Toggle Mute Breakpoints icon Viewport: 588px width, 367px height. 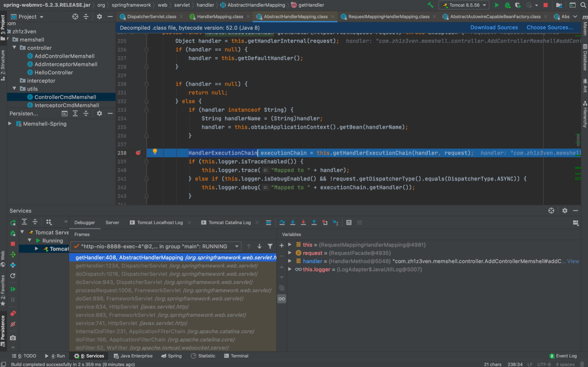[x=13, y=324]
